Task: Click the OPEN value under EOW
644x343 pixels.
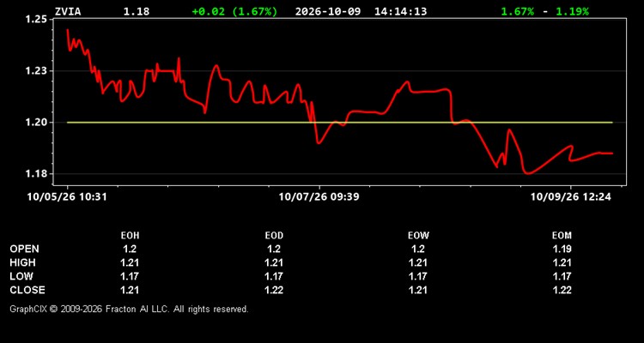Action: pos(417,249)
